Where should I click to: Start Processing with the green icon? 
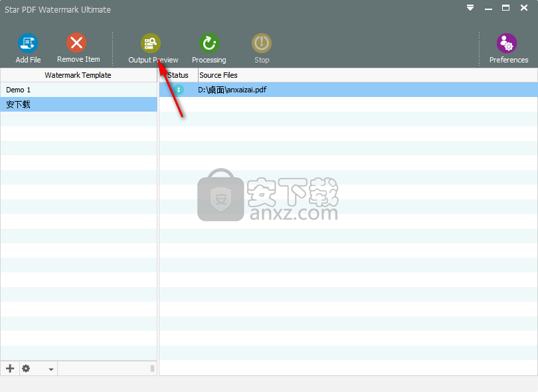(x=209, y=43)
